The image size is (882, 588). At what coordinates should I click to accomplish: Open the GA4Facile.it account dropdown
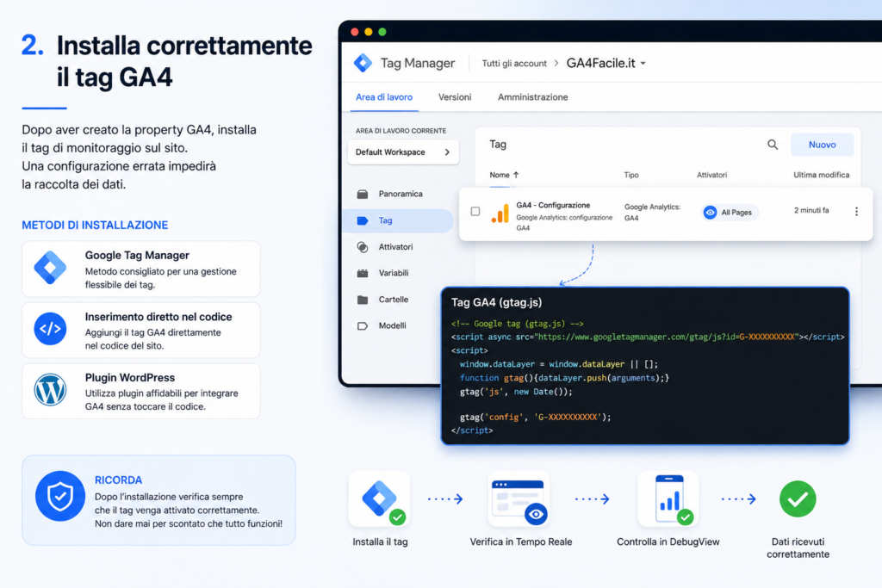pyautogui.click(x=606, y=63)
